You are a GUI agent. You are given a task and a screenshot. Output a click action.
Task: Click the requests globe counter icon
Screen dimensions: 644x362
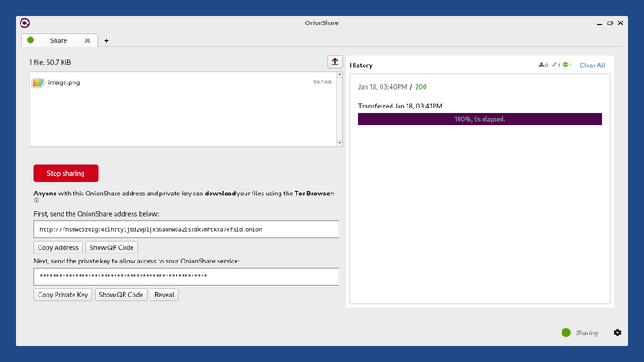(565, 65)
